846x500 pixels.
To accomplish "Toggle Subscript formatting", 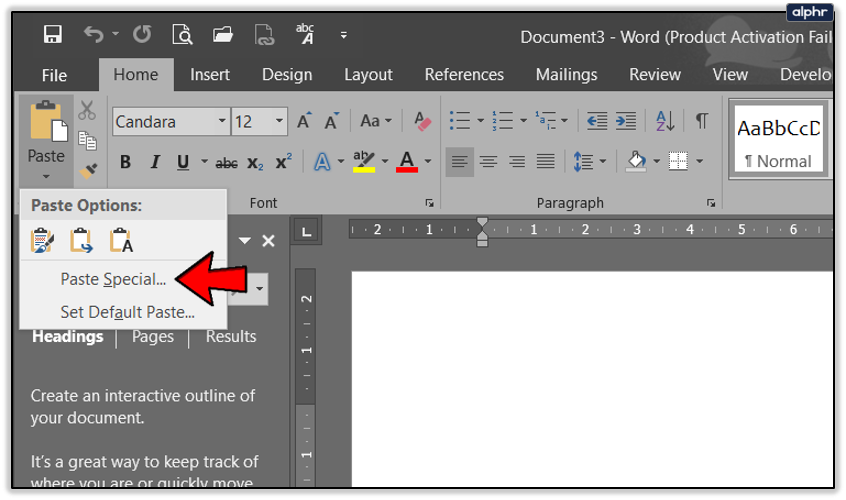I will pyautogui.click(x=255, y=163).
